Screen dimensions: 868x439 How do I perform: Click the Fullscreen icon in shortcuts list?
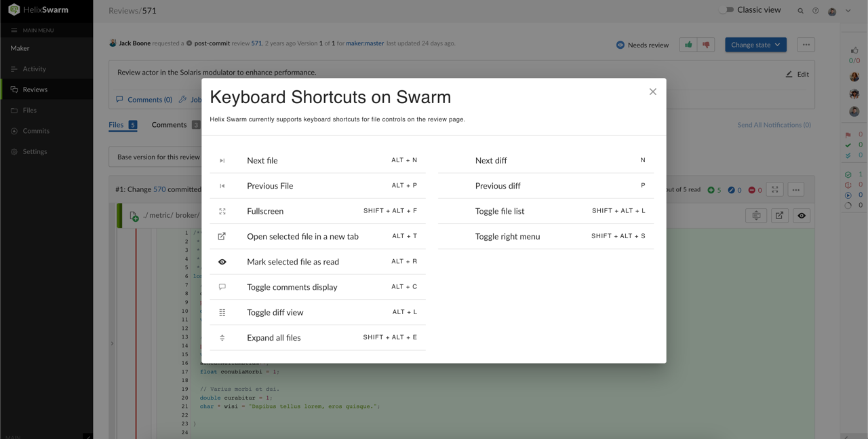222,211
